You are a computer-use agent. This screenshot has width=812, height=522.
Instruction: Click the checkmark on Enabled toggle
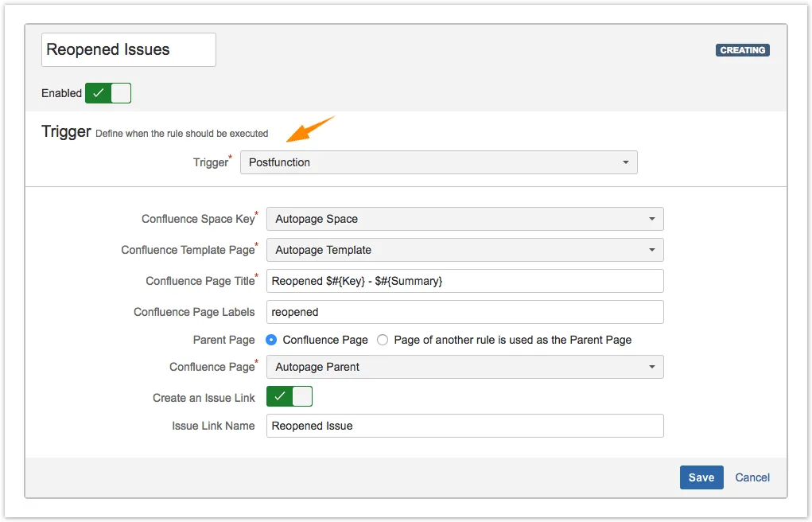pos(98,93)
